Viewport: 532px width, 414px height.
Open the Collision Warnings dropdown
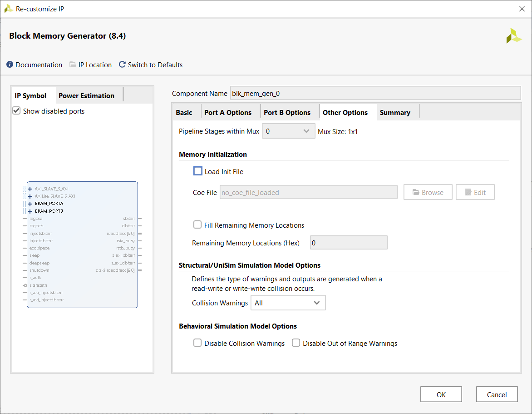288,303
